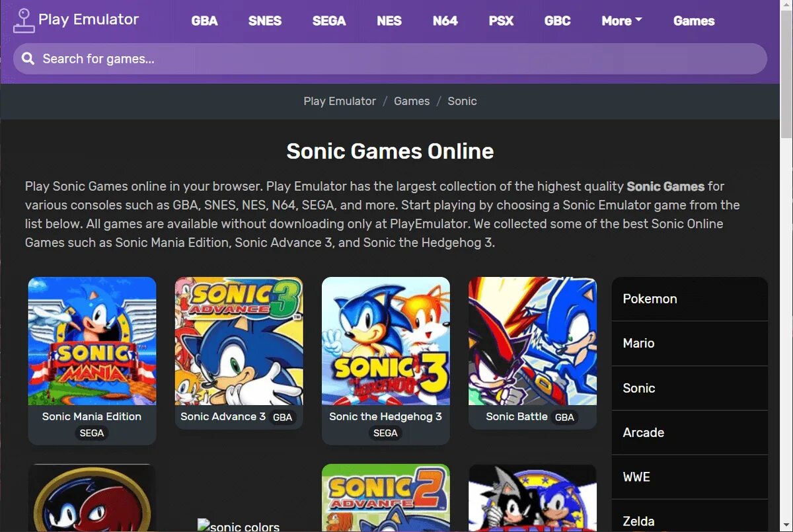This screenshot has width=793, height=532.
Task: Click the Sonic Advance 3 title text
Action: [223, 416]
